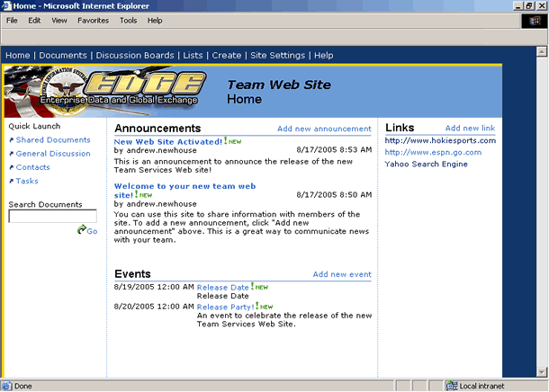Image resolution: width=549 pixels, height=392 pixels.
Task: Open the File menu
Action: click(12, 21)
